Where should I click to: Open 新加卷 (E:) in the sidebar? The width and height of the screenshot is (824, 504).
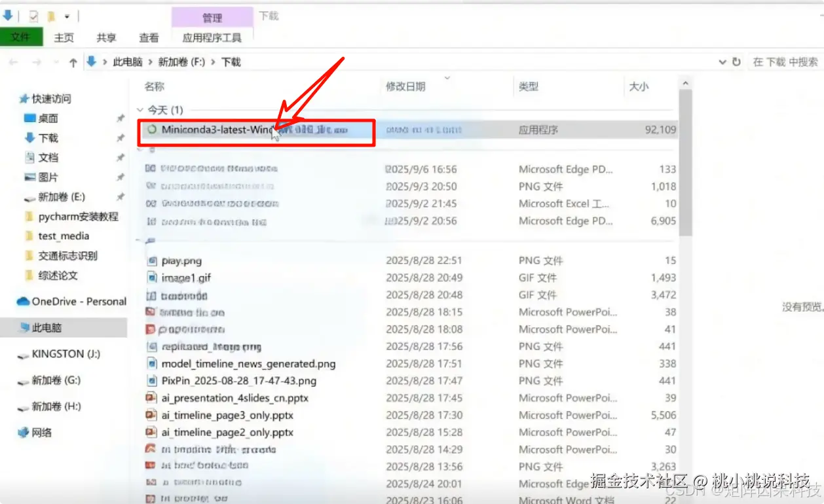point(62,196)
